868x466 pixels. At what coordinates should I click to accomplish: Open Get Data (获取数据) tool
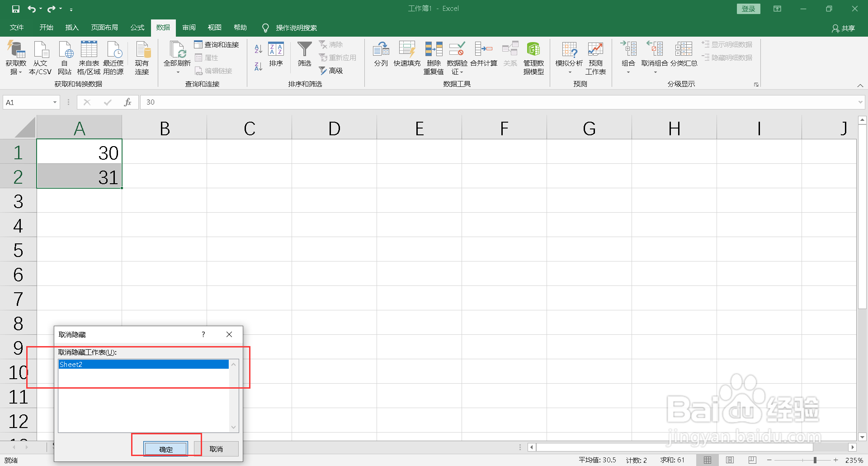coord(16,58)
